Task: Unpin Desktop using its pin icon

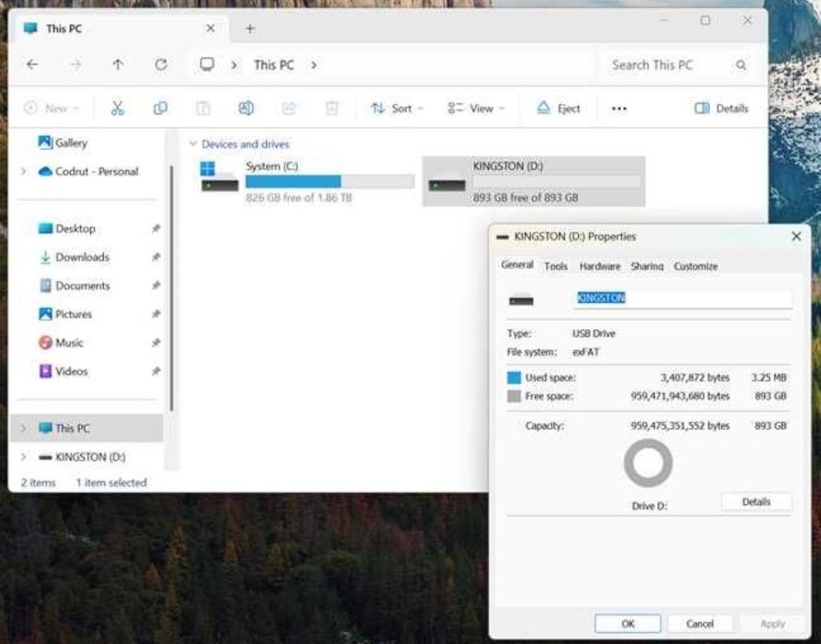Action: 156,229
